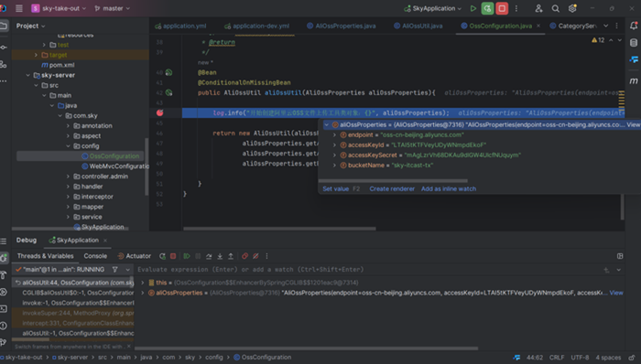
Task: Step into in debug toolbar
Action: coord(220,256)
